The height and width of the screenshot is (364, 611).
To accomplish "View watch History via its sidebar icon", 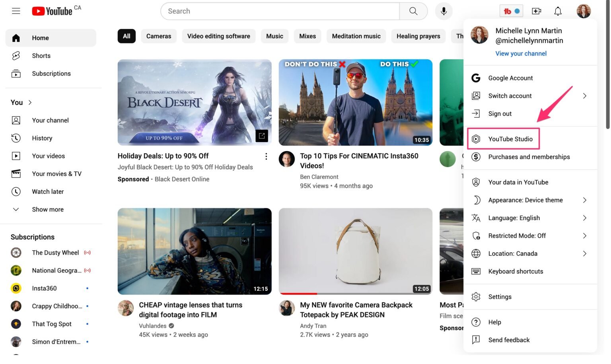I will pos(16,138).
